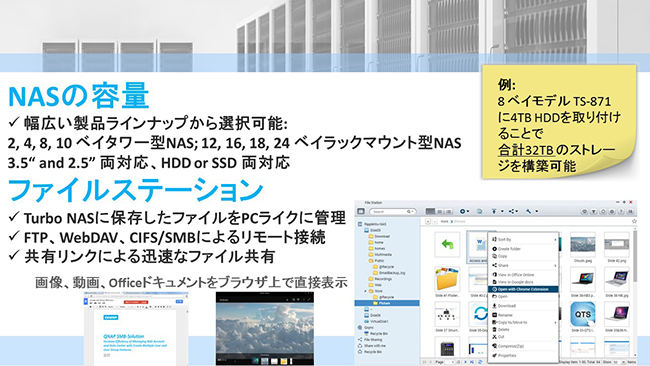Collapse the Work folder tree arrow
This screenshot has height=366, width=650.
(365, 291)
